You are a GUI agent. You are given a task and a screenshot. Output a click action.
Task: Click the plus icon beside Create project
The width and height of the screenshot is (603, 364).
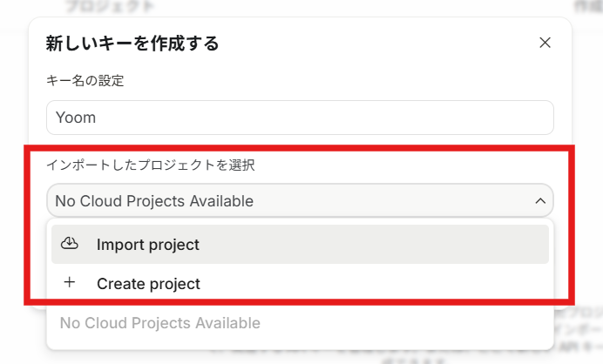coord(70,283)
